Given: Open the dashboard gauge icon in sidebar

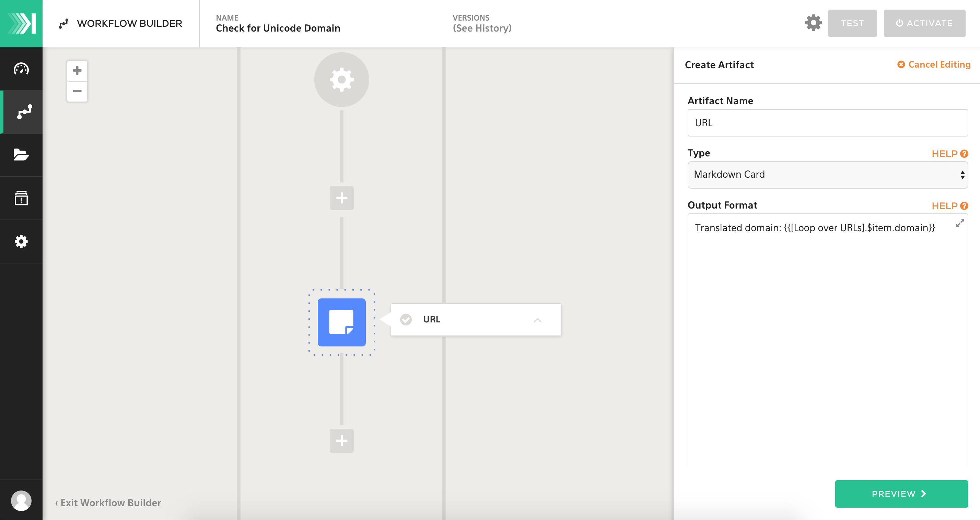Looking at the screenshot, I should [x=21, y=69].
